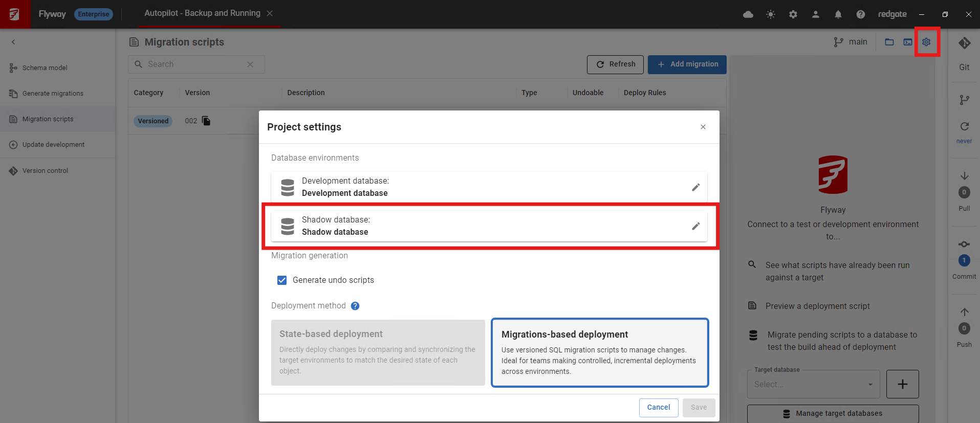Toggle the light/dark theme sun icon
The height and width of the screenshot is (423, 980).
[771, 14]
